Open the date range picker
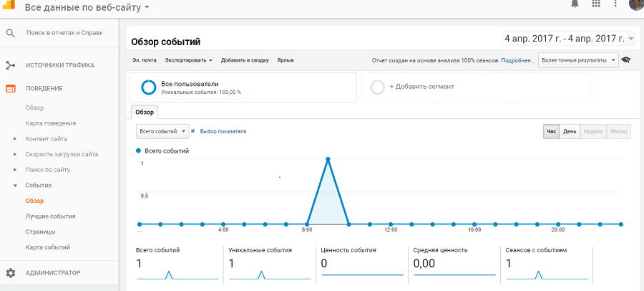 pyautogui.click(x=569, y=39)
